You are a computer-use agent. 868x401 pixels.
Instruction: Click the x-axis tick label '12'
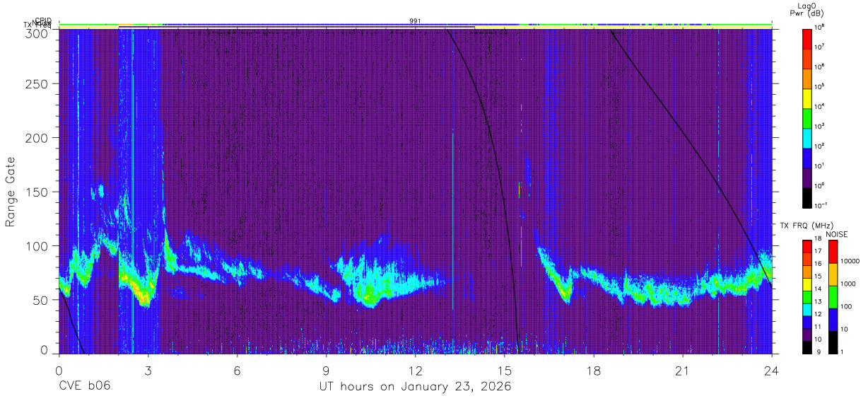[x=415, y=371]
